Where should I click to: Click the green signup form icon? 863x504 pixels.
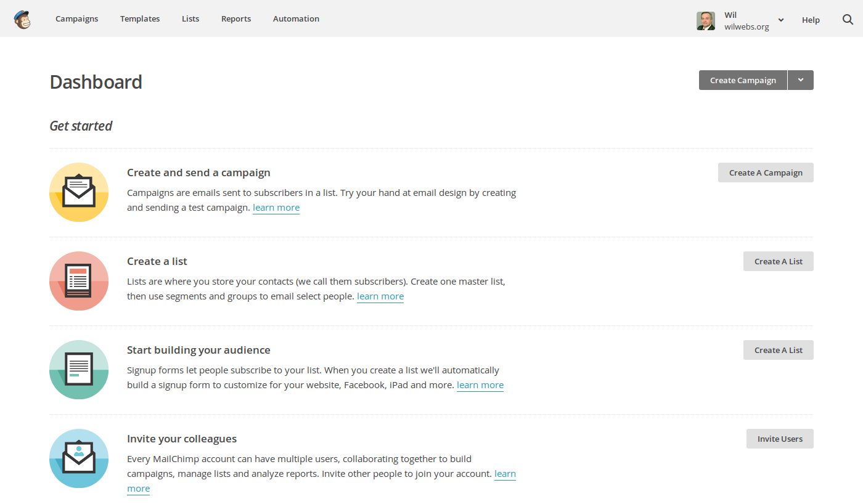pyautogui.click(x=79, y=370)
